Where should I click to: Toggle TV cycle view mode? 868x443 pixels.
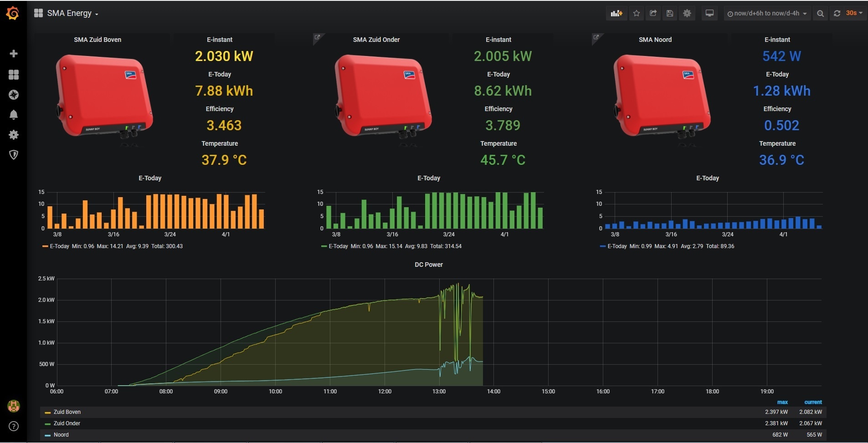pos(709,13)
